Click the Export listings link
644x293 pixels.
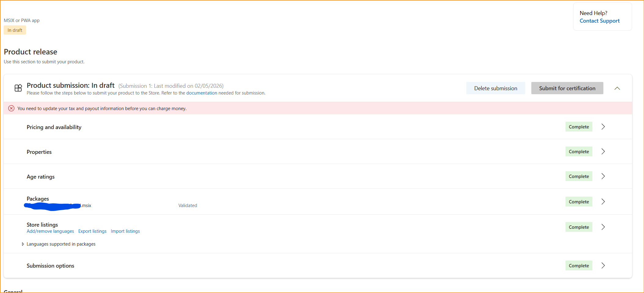point(92,231)
